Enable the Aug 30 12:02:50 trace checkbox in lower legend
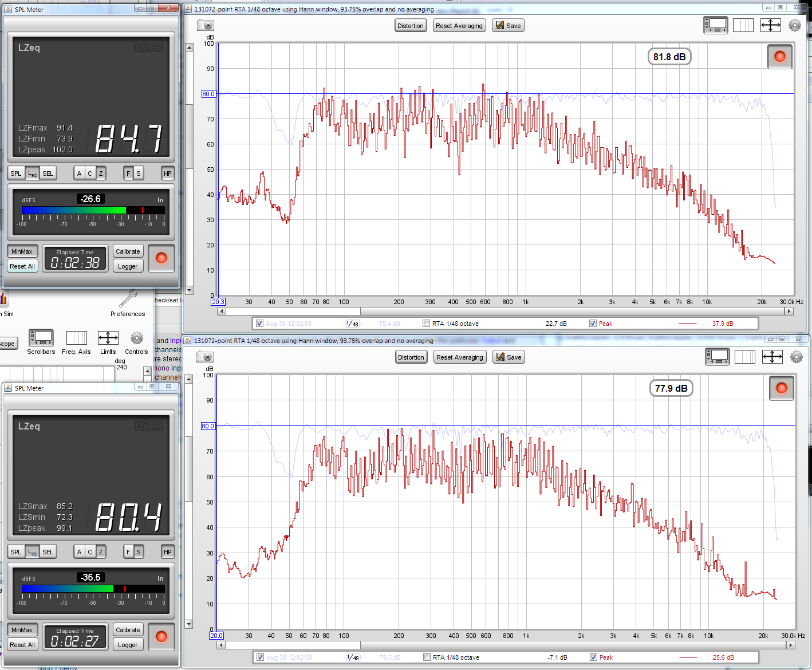The image size is (812, 670). 261,657
